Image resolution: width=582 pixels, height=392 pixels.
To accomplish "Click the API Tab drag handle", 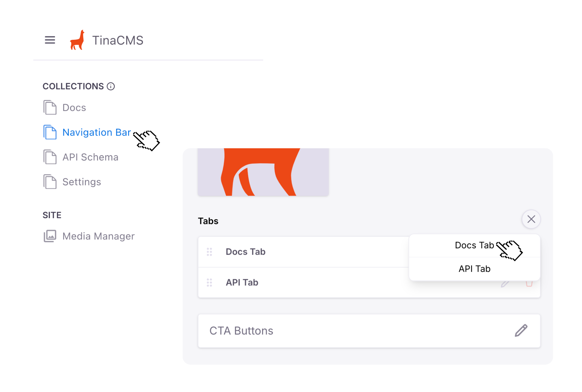I will pyautogui.click(x=209, y=282).
